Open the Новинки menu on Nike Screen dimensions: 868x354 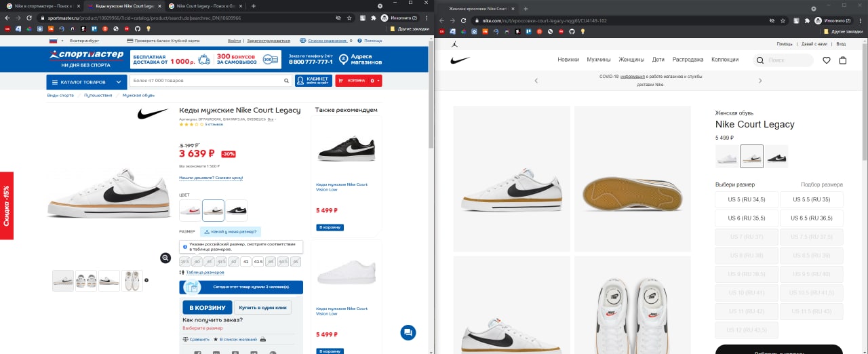tap(568, 60)
